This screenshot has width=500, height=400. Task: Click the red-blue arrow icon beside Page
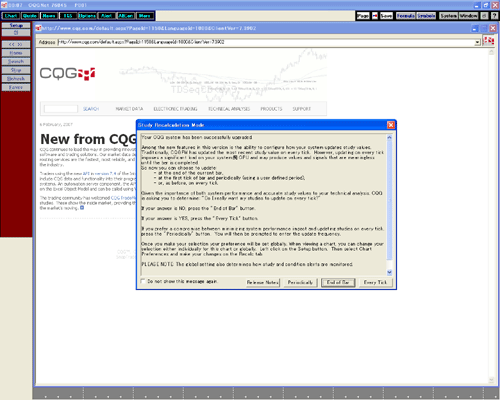tap(375, 16)
